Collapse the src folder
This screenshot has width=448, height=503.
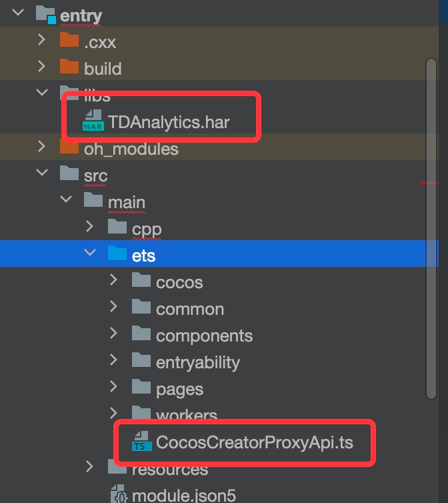[42, 172]
